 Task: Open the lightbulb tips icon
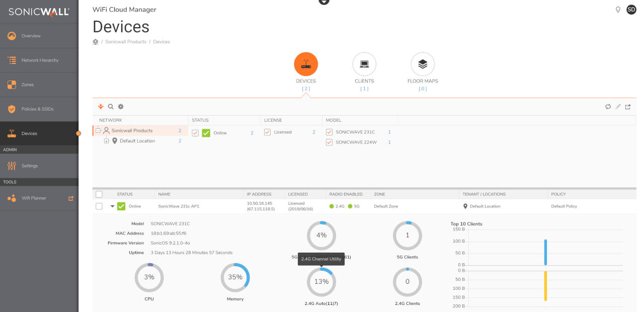click(x=618, y=10)
